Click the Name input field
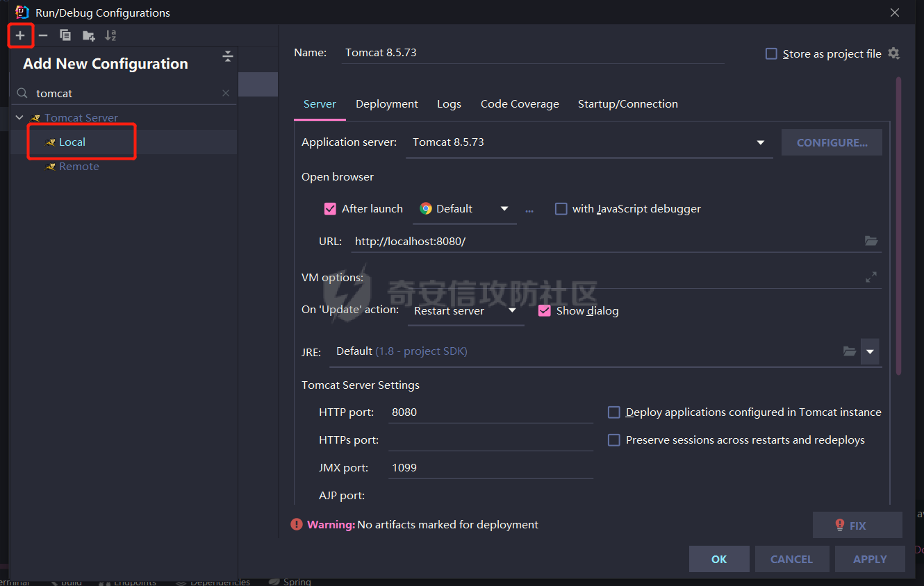The image size is (924, 586). tap(532, 53)
